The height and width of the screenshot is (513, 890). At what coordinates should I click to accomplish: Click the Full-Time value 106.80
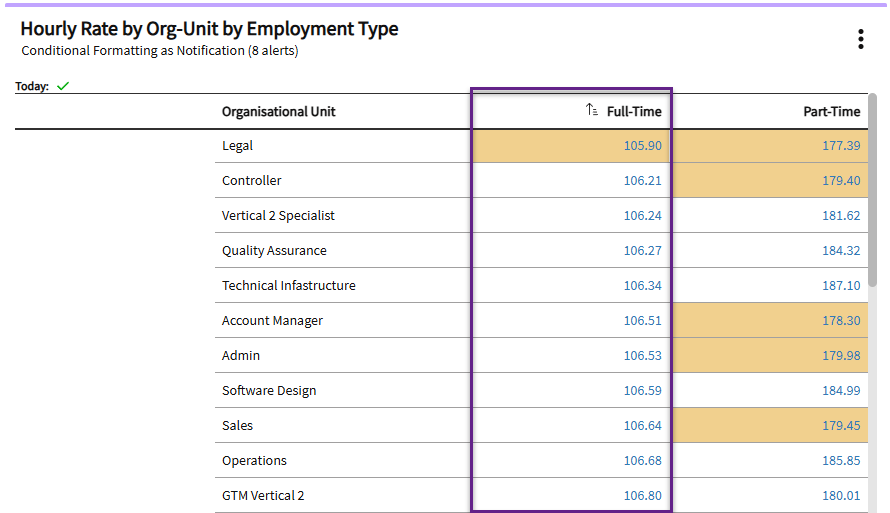point(643,495)
